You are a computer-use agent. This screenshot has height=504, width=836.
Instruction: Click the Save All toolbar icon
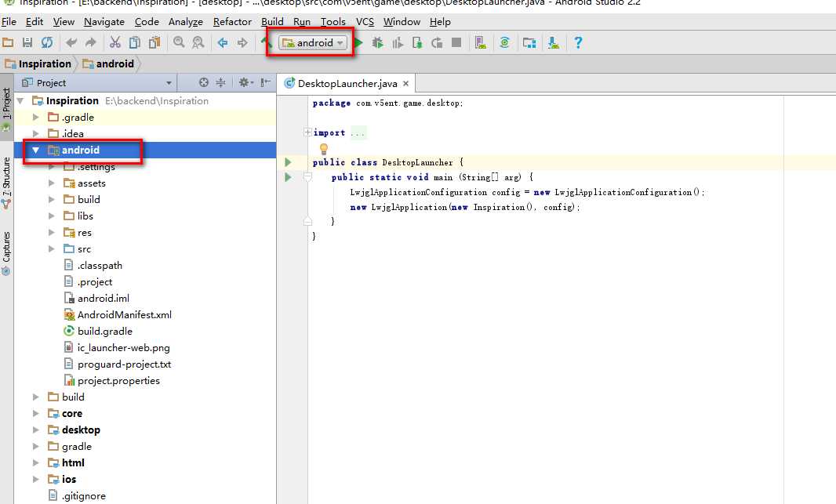(x=27, y=43)
